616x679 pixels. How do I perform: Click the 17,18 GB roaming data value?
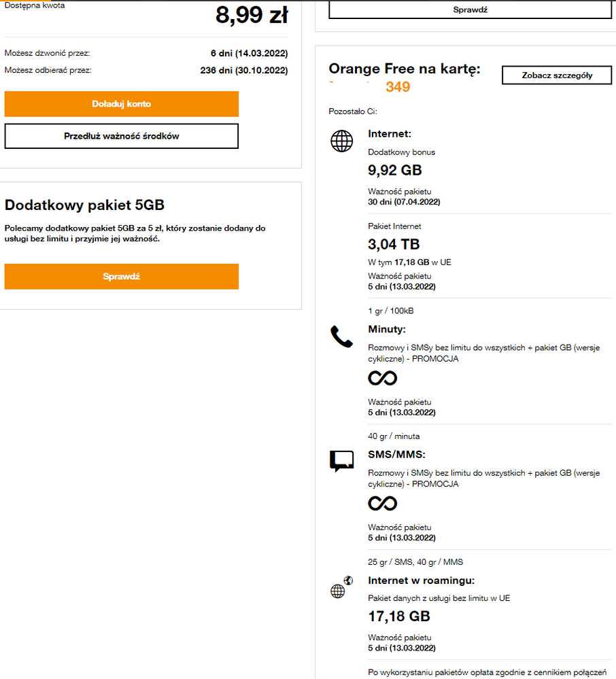coord(399,616)
